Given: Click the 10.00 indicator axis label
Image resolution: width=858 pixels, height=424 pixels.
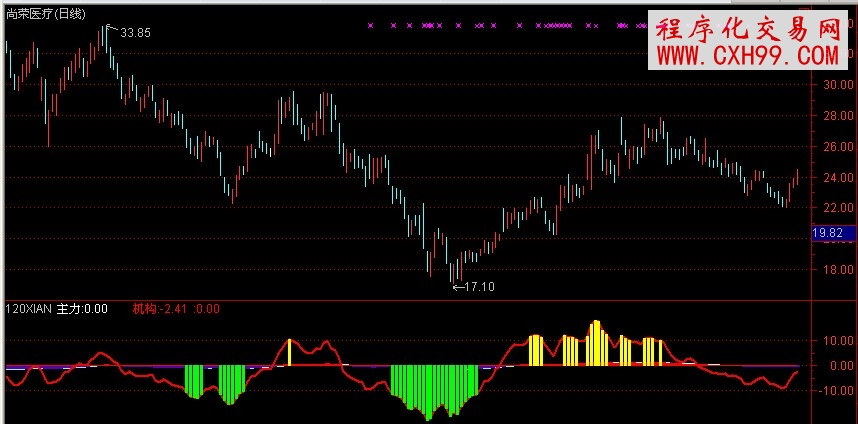Looking at the screenshot, I should [x=835, y=341].
